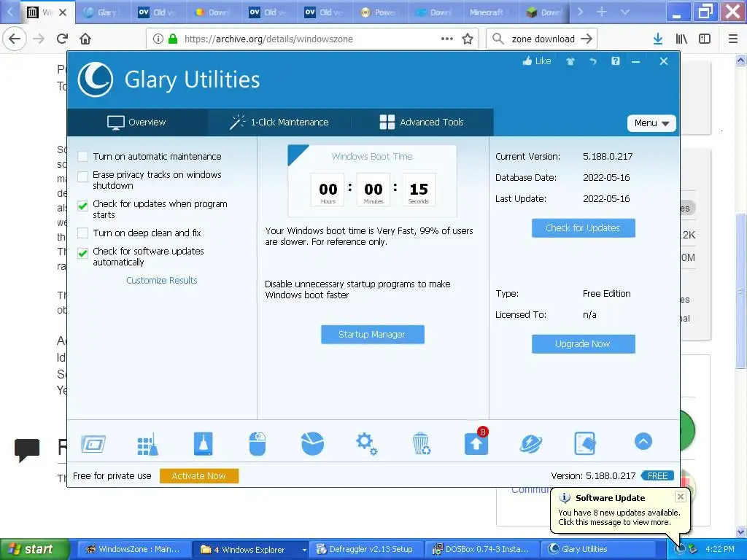This screenshot has height=560, width=747.
Task: Click the skin shirt icon in title bar
Action: pyautogui.click(x=570, y=61)
